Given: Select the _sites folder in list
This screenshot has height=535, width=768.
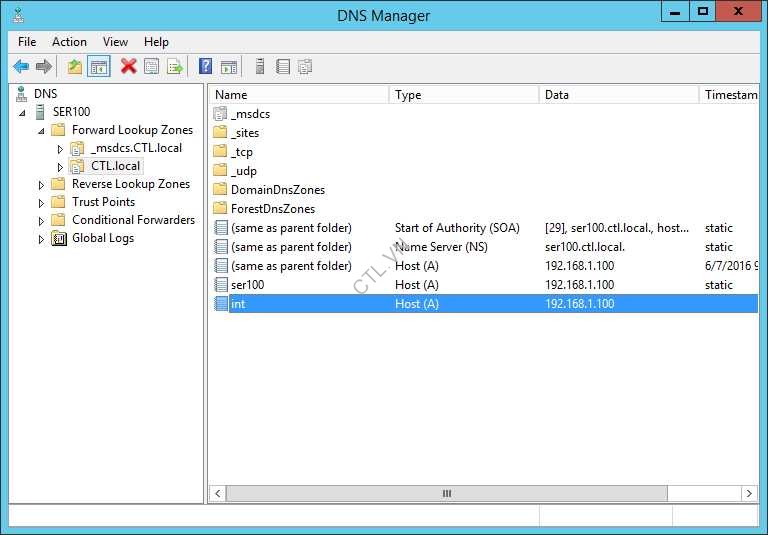Looking at the screenshot, I should click(x=245, y=133).
